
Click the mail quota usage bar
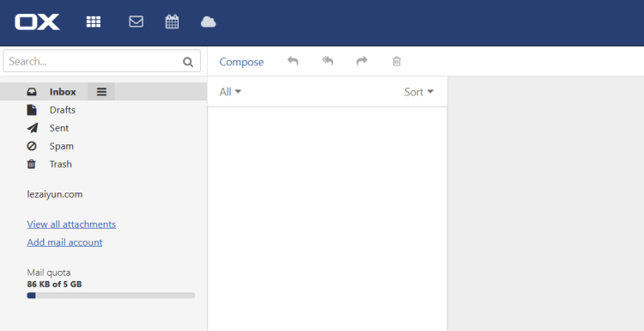point(111,295)
